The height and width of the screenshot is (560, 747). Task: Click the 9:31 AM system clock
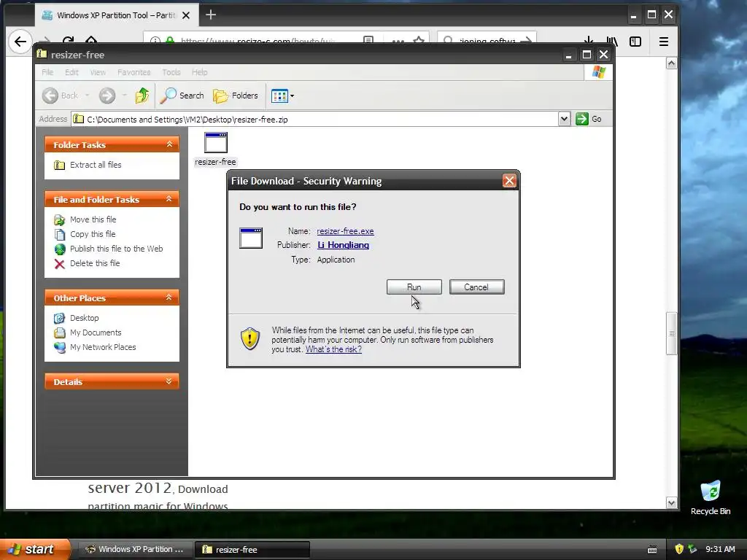tap(720, 549)
